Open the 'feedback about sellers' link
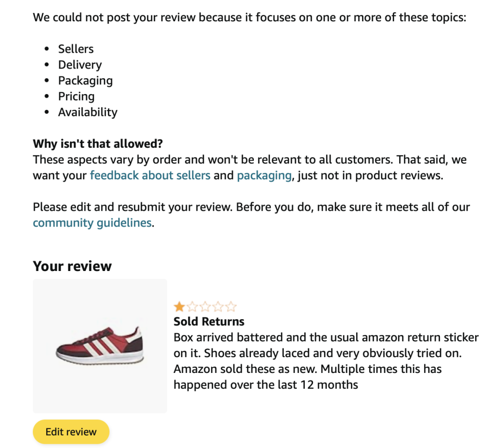502x448 pixels. [150, 176]
